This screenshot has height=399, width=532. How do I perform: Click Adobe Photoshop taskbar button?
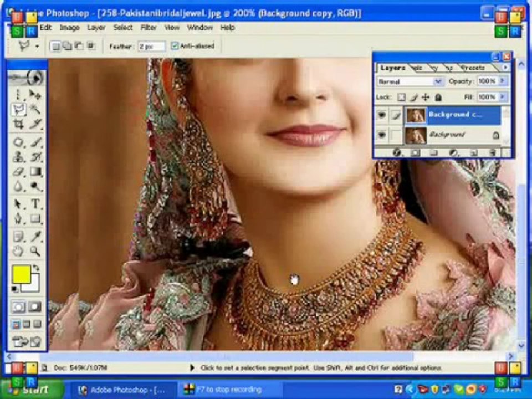tap(123, 390)
